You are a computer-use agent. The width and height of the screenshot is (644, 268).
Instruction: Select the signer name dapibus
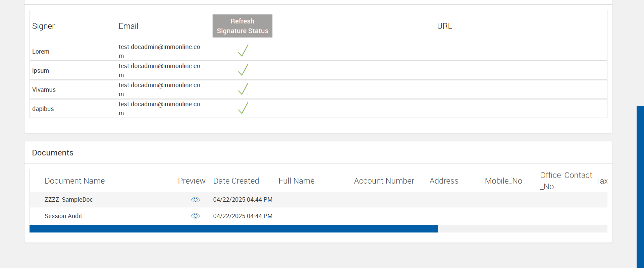[x=43, y=109]
